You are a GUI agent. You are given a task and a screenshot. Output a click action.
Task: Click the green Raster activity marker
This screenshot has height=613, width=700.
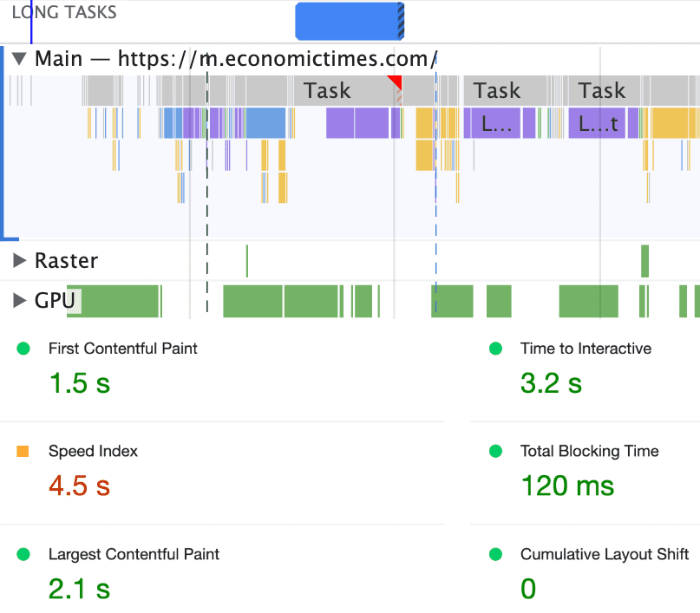(x=247, y=260)
